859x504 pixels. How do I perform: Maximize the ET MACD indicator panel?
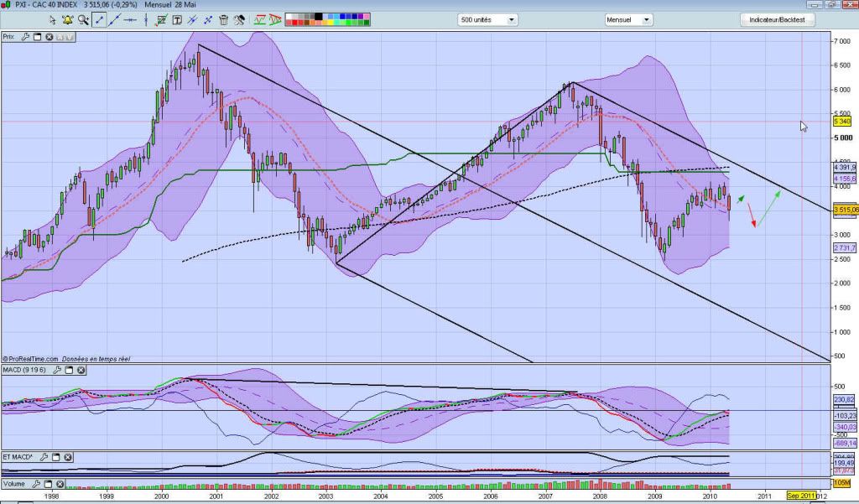pyautogui.click(x=56, y=457)
